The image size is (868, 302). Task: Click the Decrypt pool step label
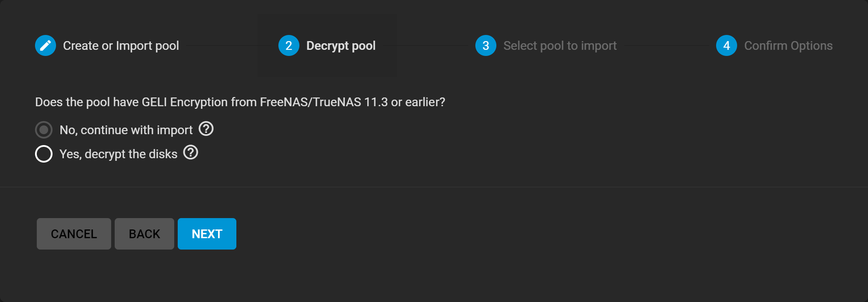(341, 46)
